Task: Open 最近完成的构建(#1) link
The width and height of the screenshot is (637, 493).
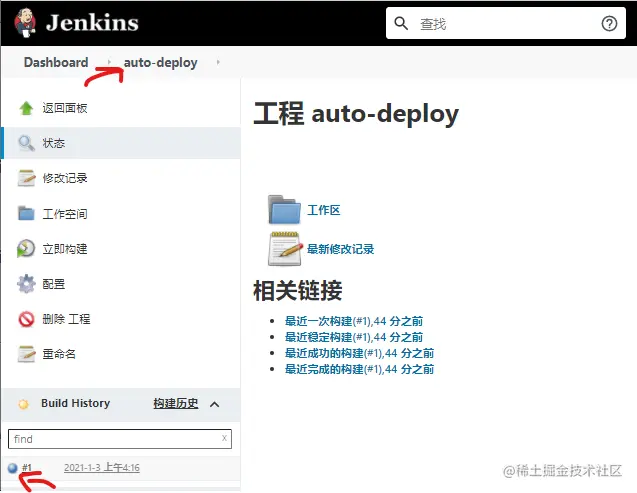Action: click(x=359, y=369)
